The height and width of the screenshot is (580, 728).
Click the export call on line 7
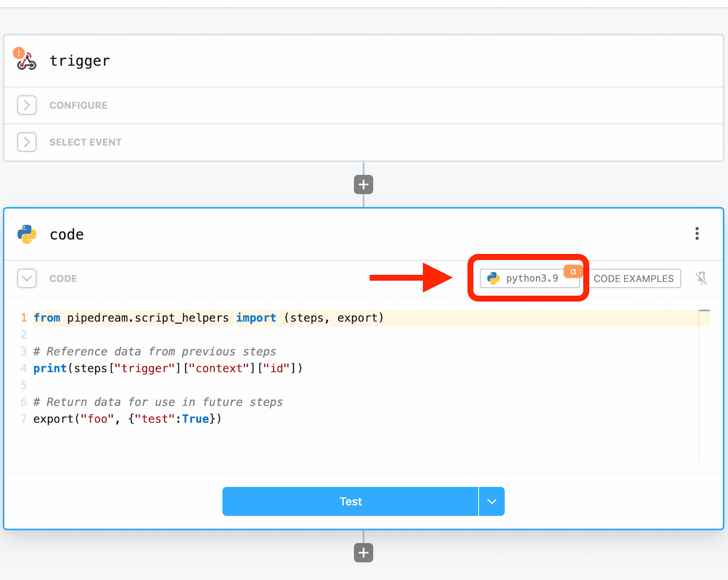tap(127, 419)
